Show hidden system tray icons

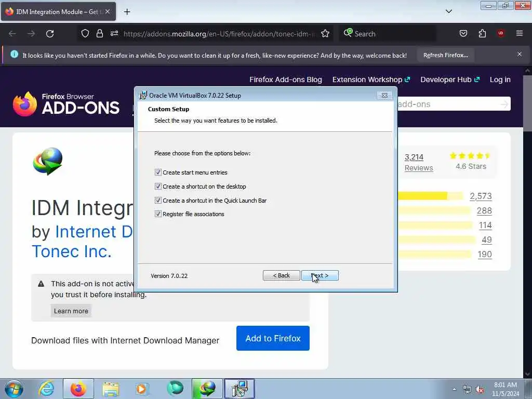pyautogui.click(x=454, y=390)
